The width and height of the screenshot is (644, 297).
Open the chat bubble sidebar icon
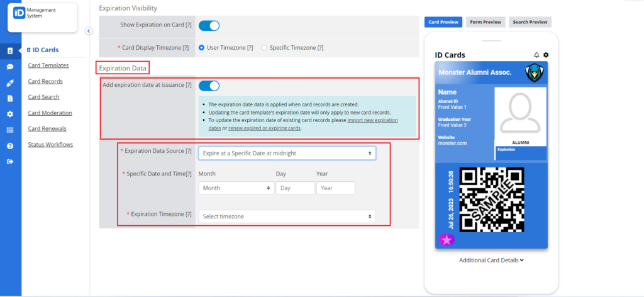coord(10,67)
